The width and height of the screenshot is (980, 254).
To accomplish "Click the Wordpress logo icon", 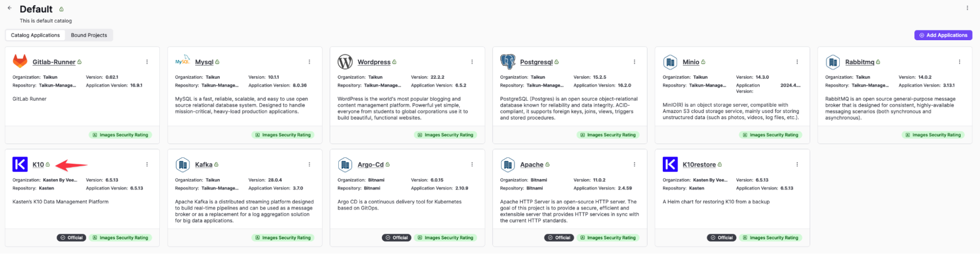I will point(345,62).
